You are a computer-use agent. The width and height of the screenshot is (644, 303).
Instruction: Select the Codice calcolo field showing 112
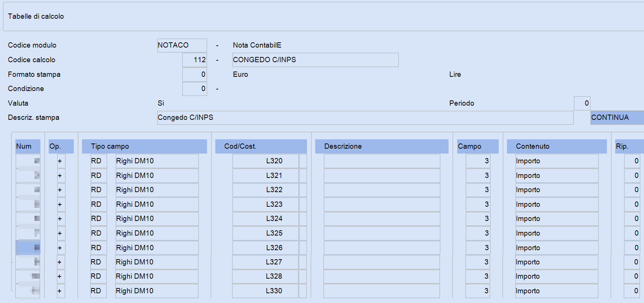[x=195, y=60]
